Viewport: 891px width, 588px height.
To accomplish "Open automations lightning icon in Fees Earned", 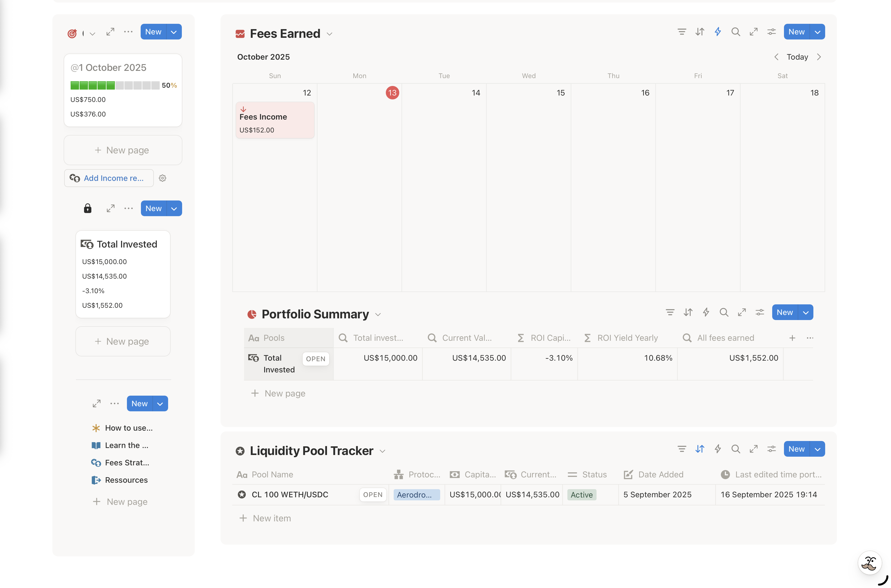I will point(718,32).
